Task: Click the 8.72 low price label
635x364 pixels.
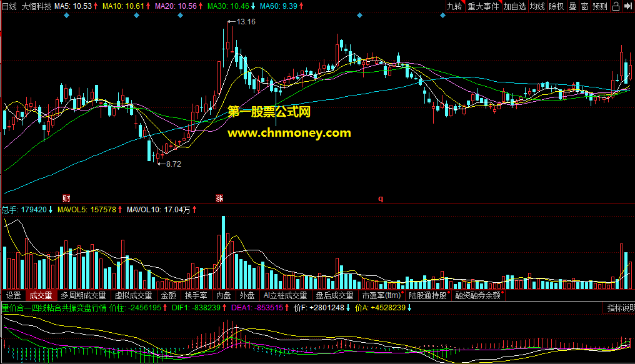Action: (173, 164)
